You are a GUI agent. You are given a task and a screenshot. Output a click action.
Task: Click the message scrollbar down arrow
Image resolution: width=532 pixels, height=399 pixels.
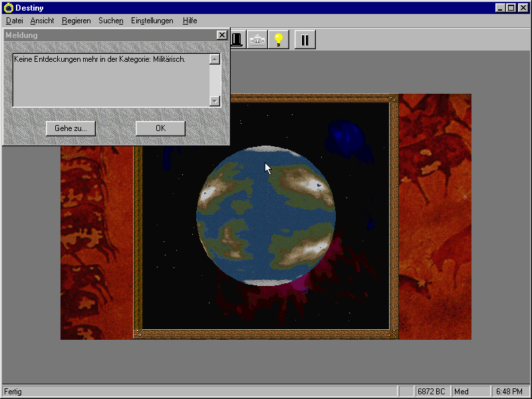[x=214, y=101]
